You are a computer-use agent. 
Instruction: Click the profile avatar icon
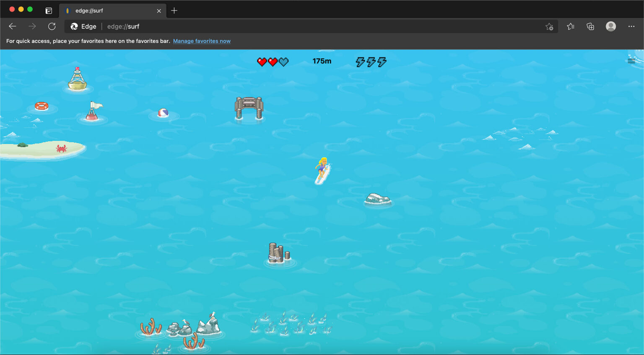pos(611,26)
